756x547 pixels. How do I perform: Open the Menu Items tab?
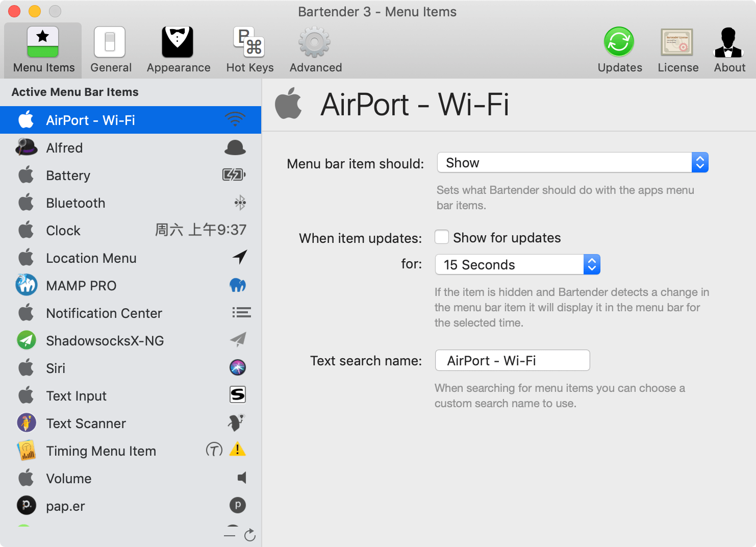(43, 50)
